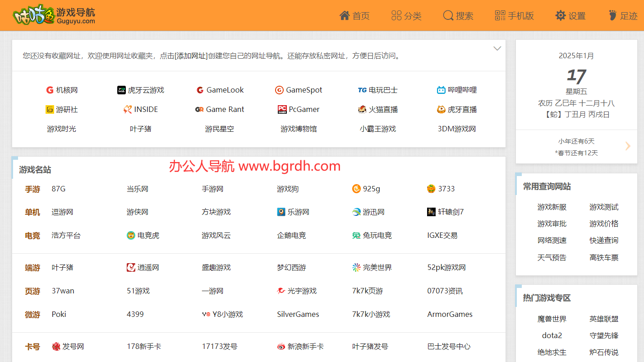Click the 手机版 QR code icon
Screen dimensions: 644x362
[x=500, y=15]
